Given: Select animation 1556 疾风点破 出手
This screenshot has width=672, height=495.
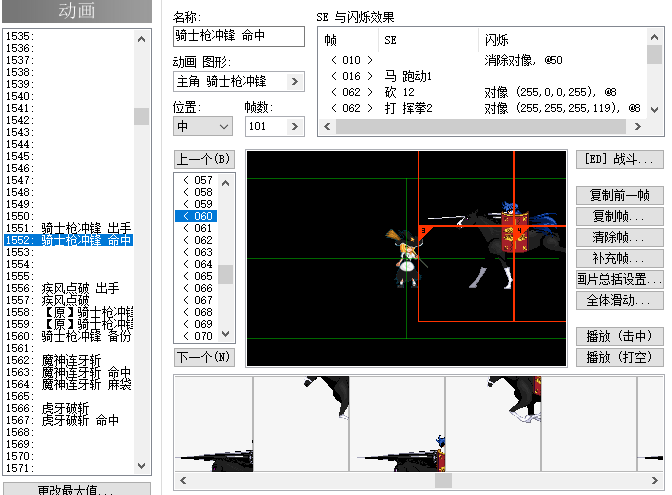Looking at the screenshot, I should (x=69, y=288).
